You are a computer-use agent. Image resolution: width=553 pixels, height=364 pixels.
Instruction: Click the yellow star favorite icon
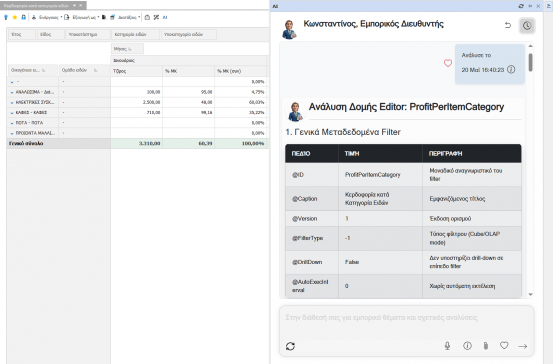click(14, 17)
